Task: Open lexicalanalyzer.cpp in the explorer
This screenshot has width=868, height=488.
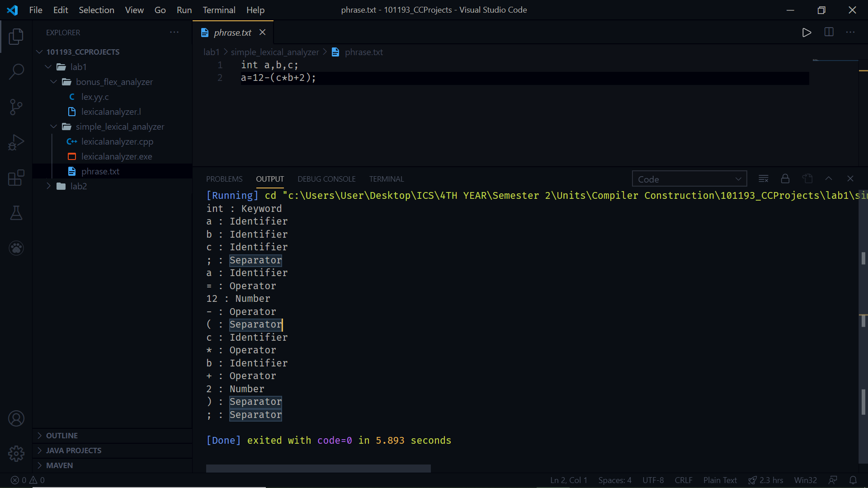Action: (117, 141)
